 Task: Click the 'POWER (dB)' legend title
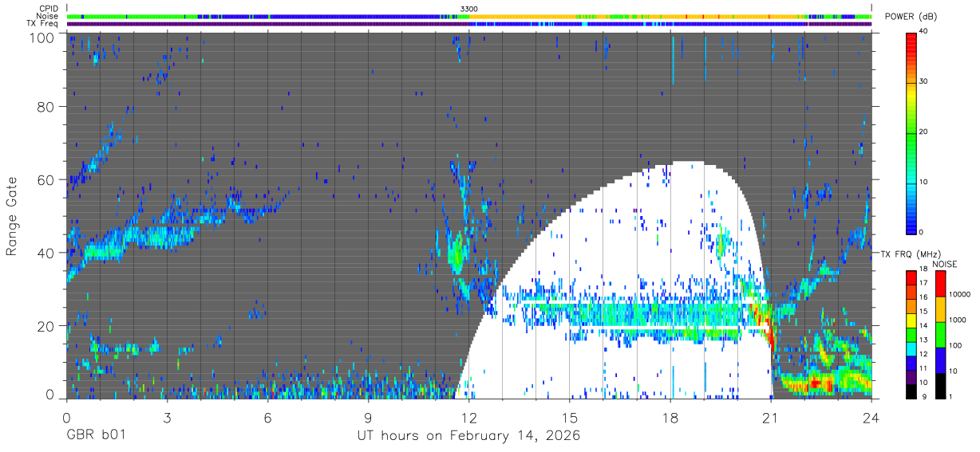coord(911,17)
